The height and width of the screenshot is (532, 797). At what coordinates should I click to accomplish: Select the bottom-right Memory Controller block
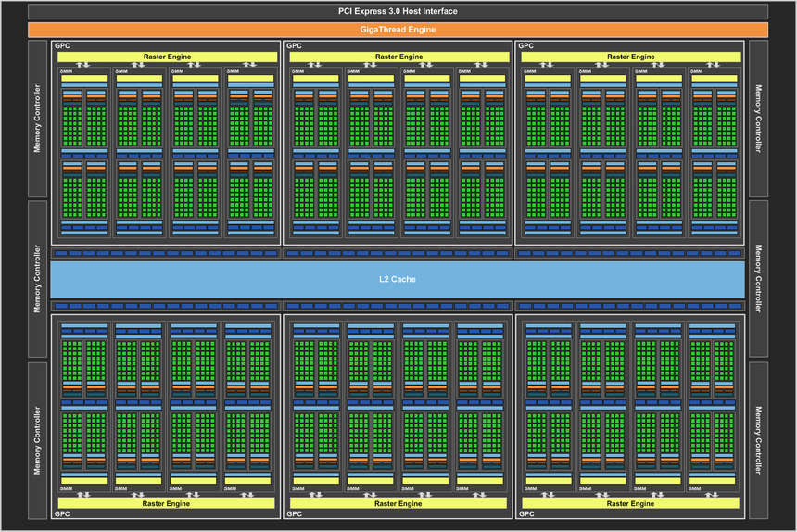(x=758, y=439)
